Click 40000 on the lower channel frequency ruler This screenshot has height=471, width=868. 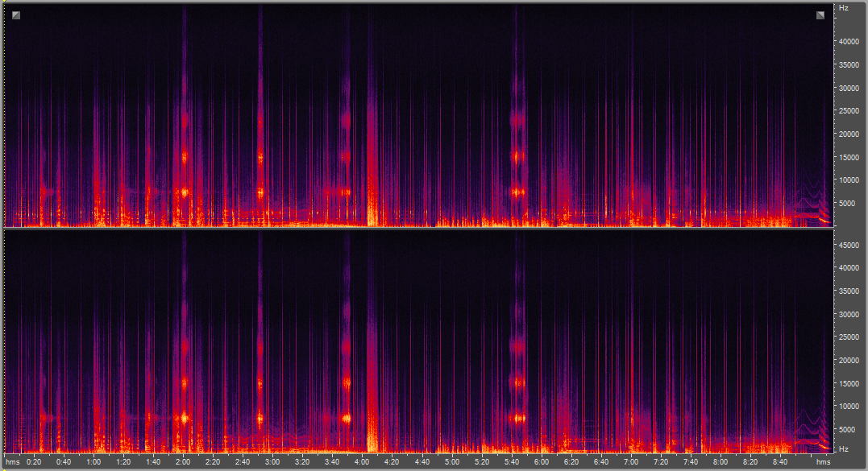tap(849, 267)
